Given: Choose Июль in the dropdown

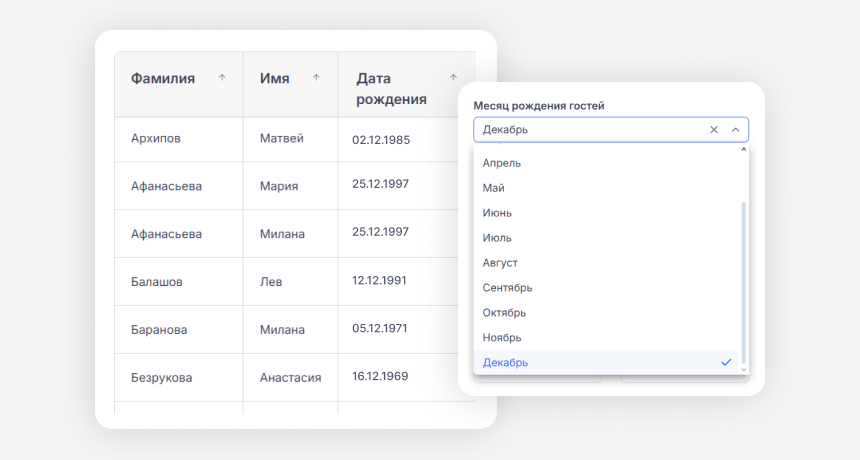Looking at the screenshot, I should click(497, 237).
